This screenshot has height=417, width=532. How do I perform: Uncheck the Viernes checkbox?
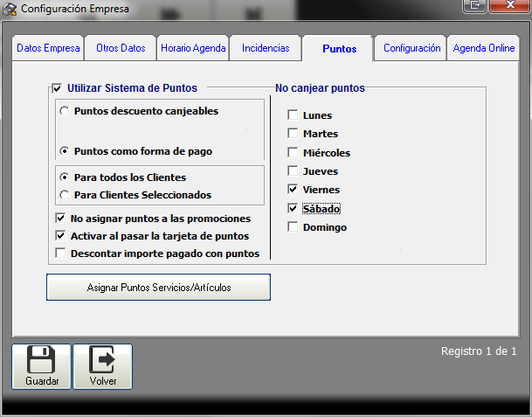click(x=293, y=190)
